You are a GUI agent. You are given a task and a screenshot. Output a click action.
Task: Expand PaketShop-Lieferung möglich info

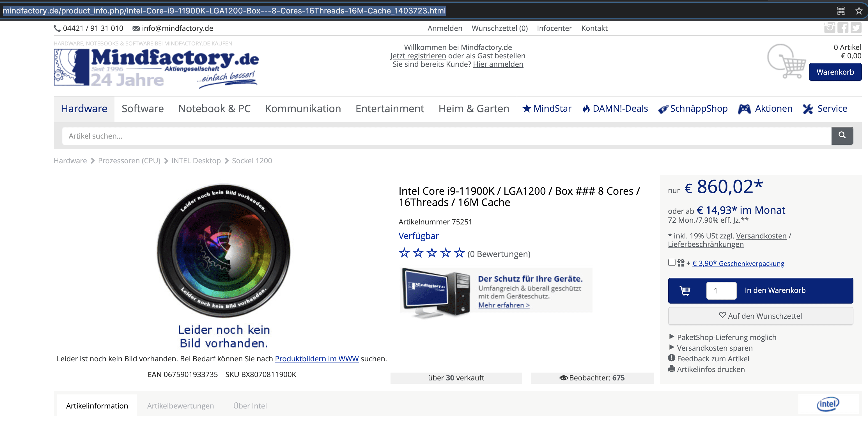click(727, 337)
